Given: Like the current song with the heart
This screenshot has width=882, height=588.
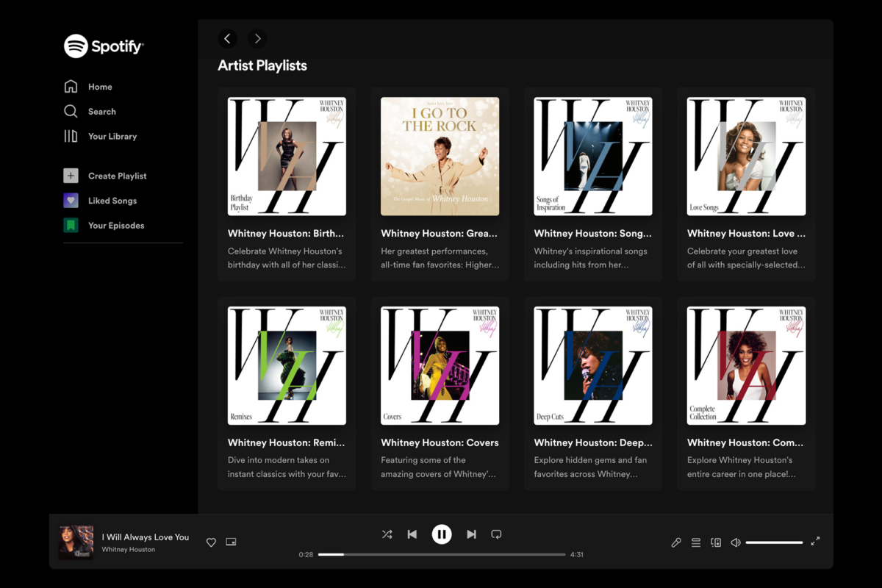Looking at the screenshot, I should [211, 542].
